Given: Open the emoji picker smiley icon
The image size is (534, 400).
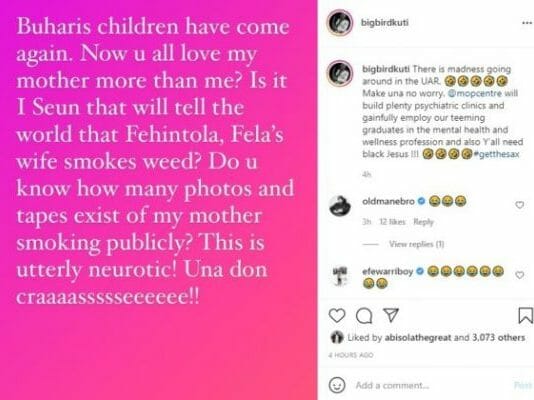Looking at the screenshot, I should pos(337,385).
